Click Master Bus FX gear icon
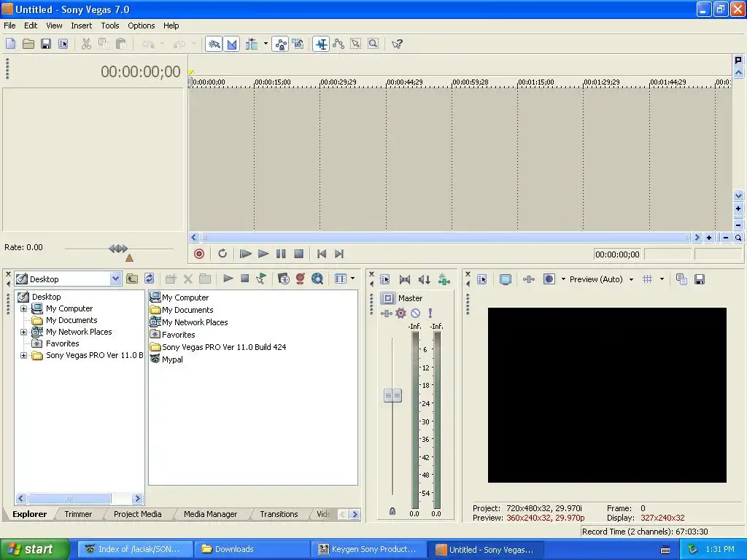Image resolution: width=747 pixels, height=560 pixels. (x=401, y=313)
